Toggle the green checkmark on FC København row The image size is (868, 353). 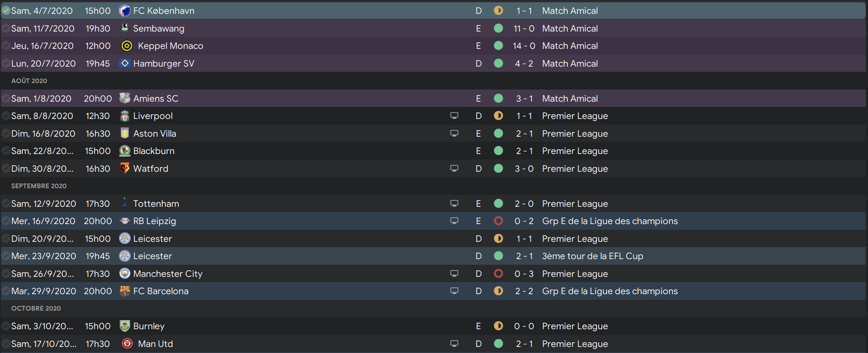point(6,11)
